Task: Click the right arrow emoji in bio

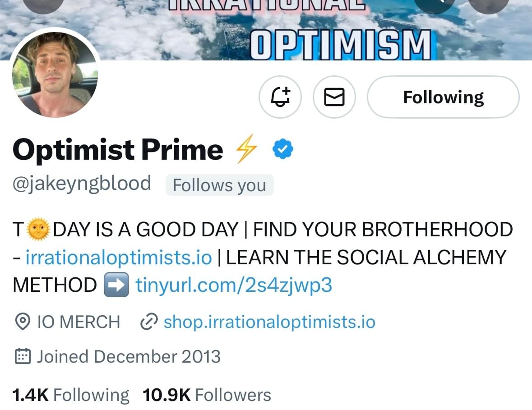Action: click(116, 285)
